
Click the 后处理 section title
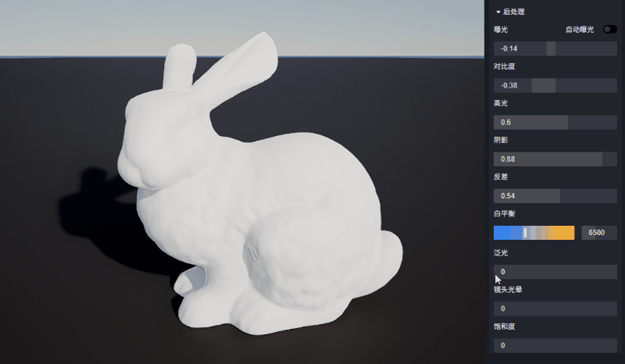point(513,12)
